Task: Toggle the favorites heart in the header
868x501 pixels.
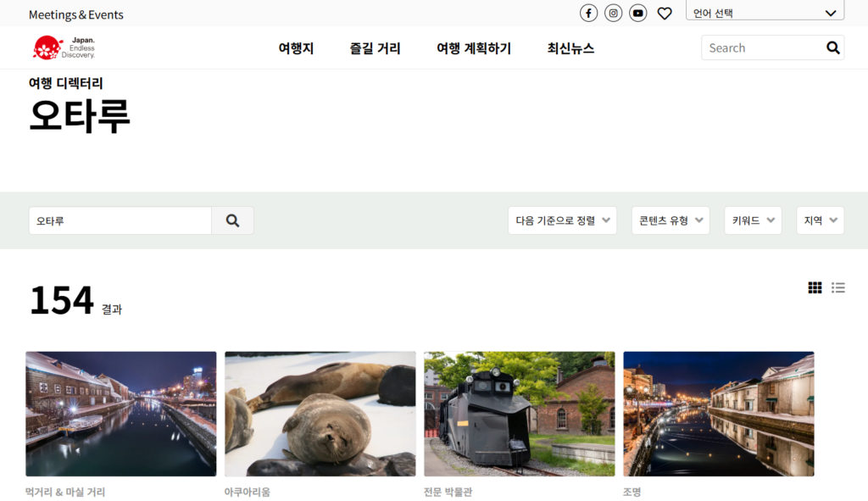Action: click(665, 13)
